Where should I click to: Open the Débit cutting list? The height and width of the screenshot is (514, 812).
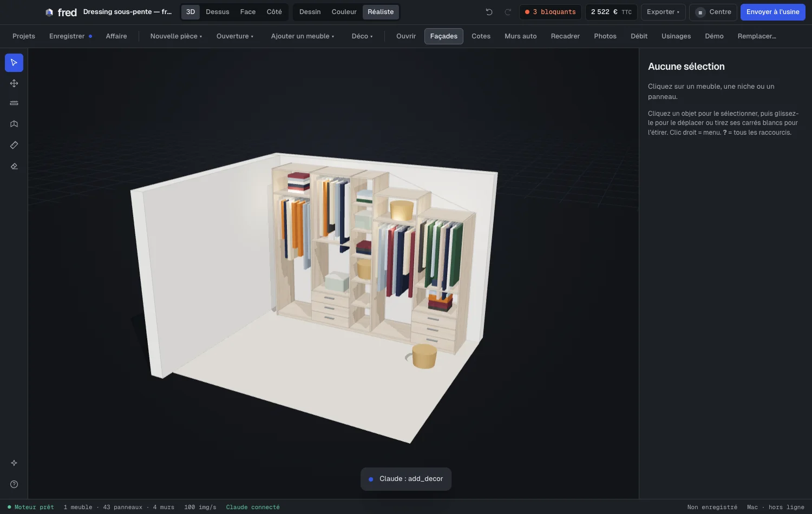pos(639,36)
